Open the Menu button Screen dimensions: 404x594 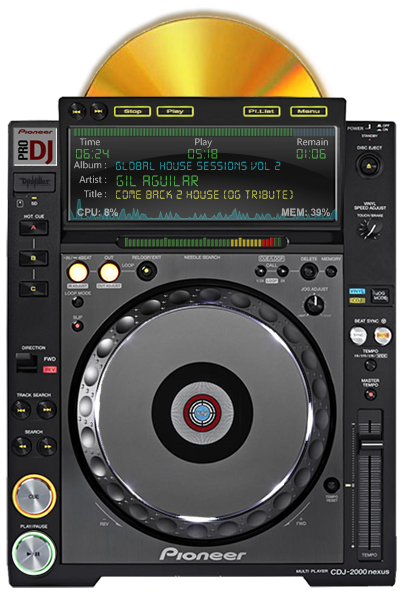[x=308, y=111]
